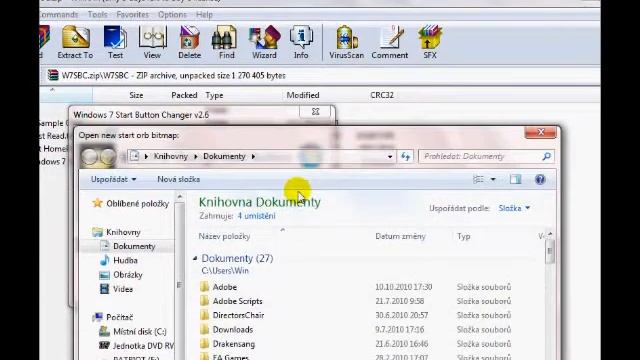The image size is (640, 360).
Task: Click arrow after Dokumenty in breadcrumb
Action: [x=253, y=156]
